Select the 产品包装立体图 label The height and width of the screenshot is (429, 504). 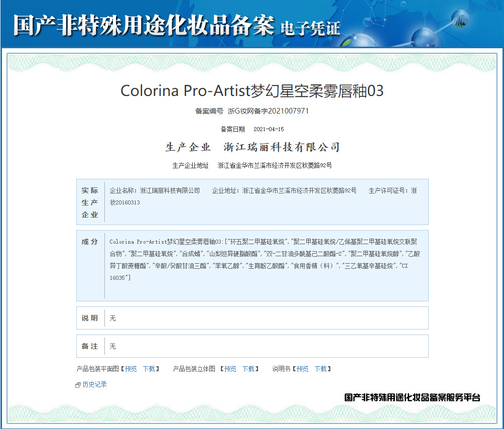pyautogui.click(x=194, y=369)
